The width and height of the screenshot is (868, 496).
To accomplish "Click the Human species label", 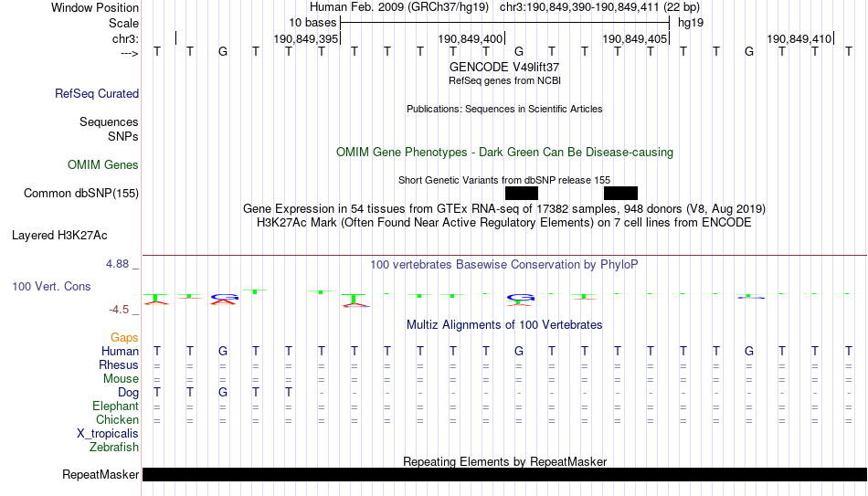I will point(120,352).
